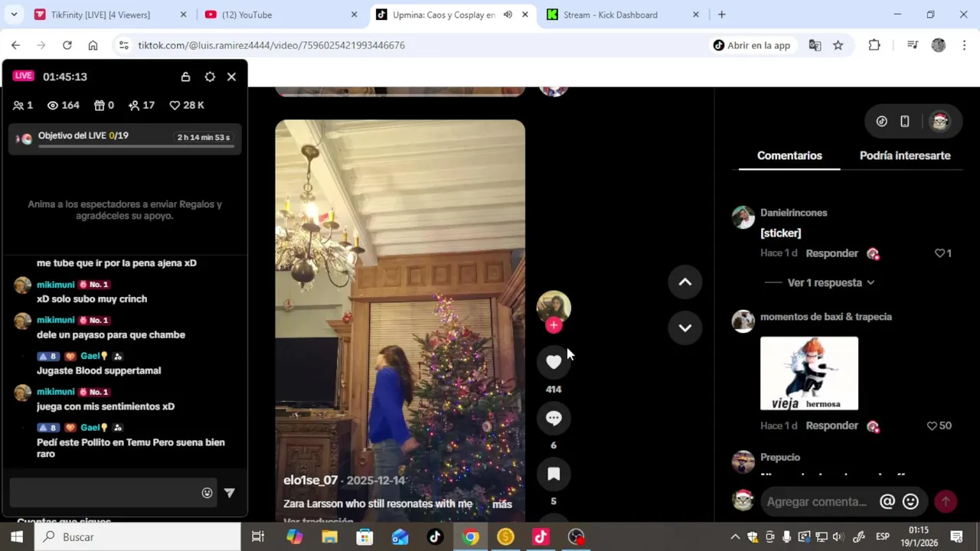Screen dimensions: 980x551
Task: Go to next video with down arrow
Action: coord(685,328)
